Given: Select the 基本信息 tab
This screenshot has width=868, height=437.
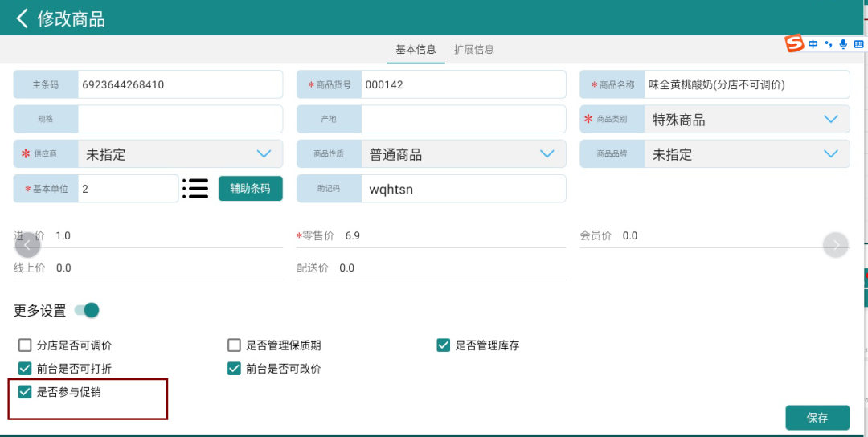Looking at the screenshot, I should click(416, 49).
